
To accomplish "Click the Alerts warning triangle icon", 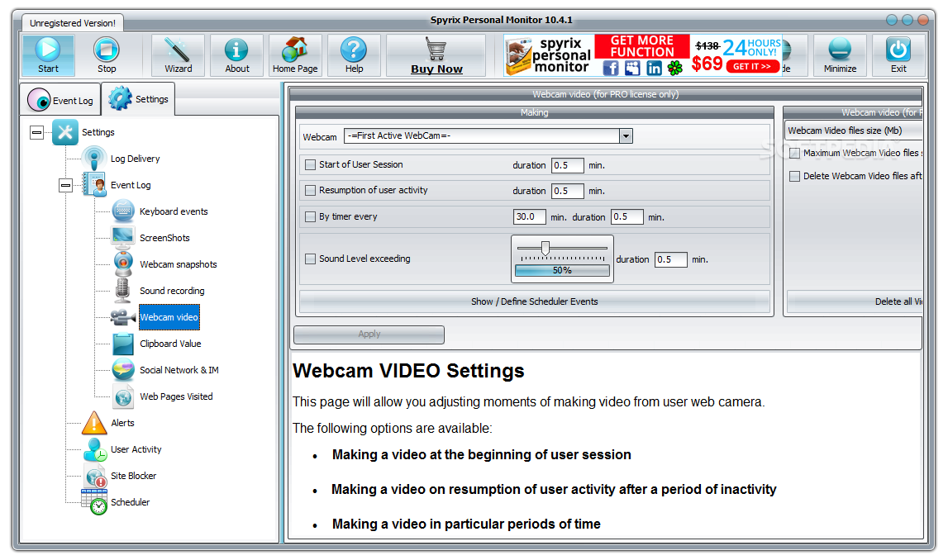I will point(94,423).
